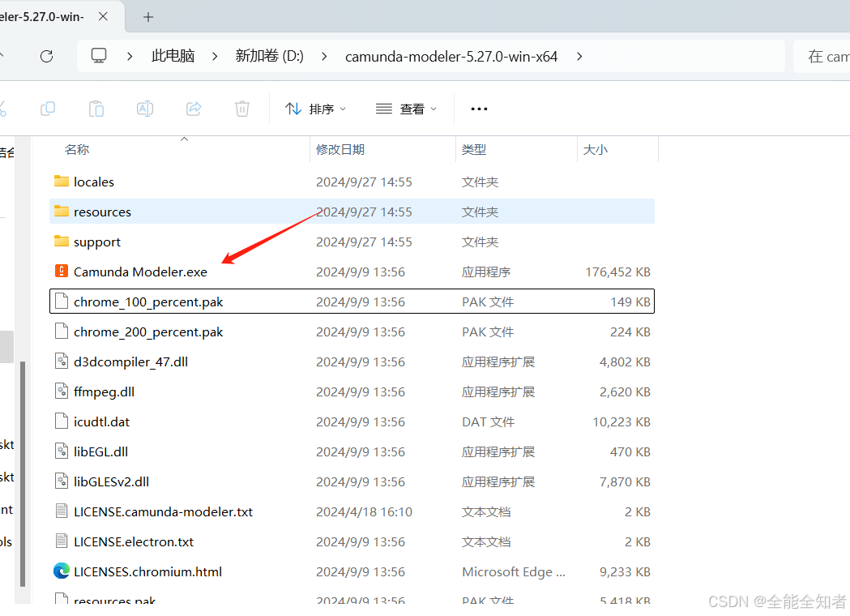
Task: Select file name chrome_200_percent.pak
Action: [148, 332]
